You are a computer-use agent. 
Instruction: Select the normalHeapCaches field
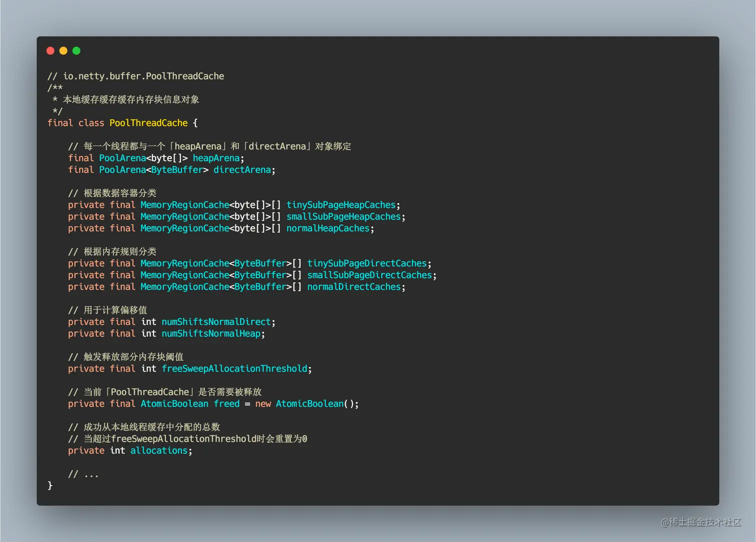coord(328,228)
